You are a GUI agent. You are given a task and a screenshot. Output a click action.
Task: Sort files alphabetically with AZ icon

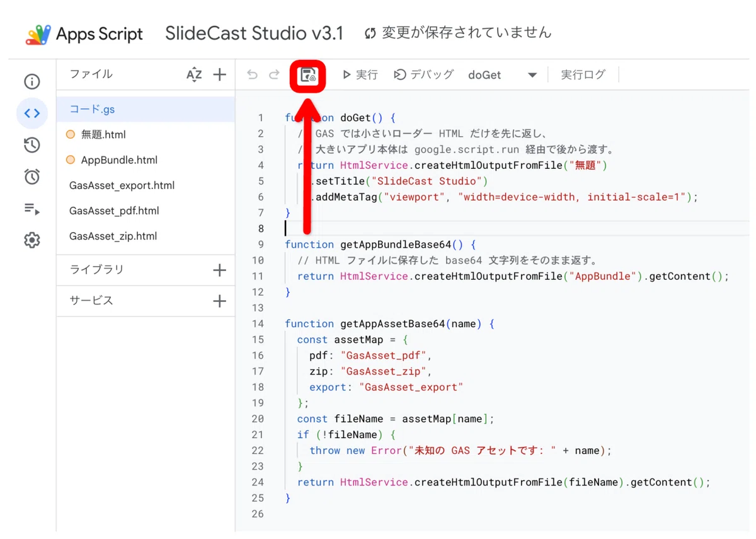(x=194, y=75)
